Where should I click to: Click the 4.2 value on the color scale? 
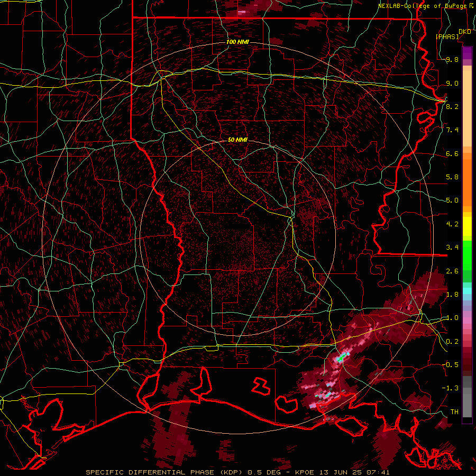(452, 224)
